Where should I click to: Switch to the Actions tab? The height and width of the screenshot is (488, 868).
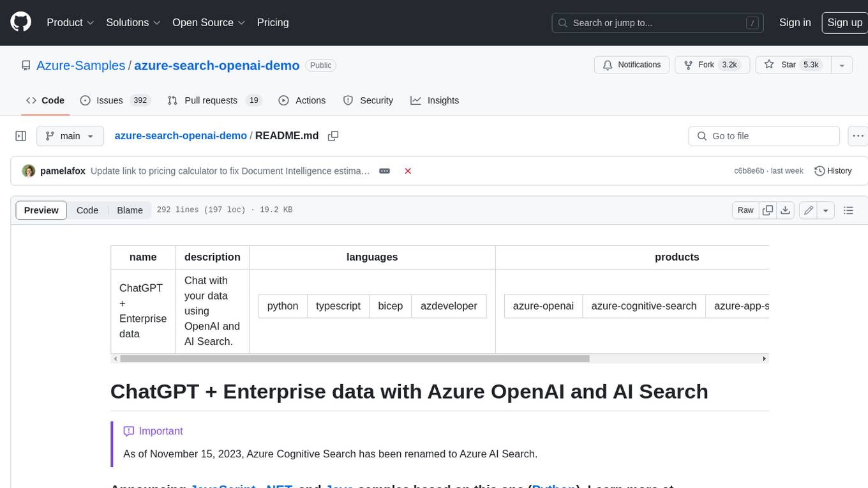click(x=303, y=100)
